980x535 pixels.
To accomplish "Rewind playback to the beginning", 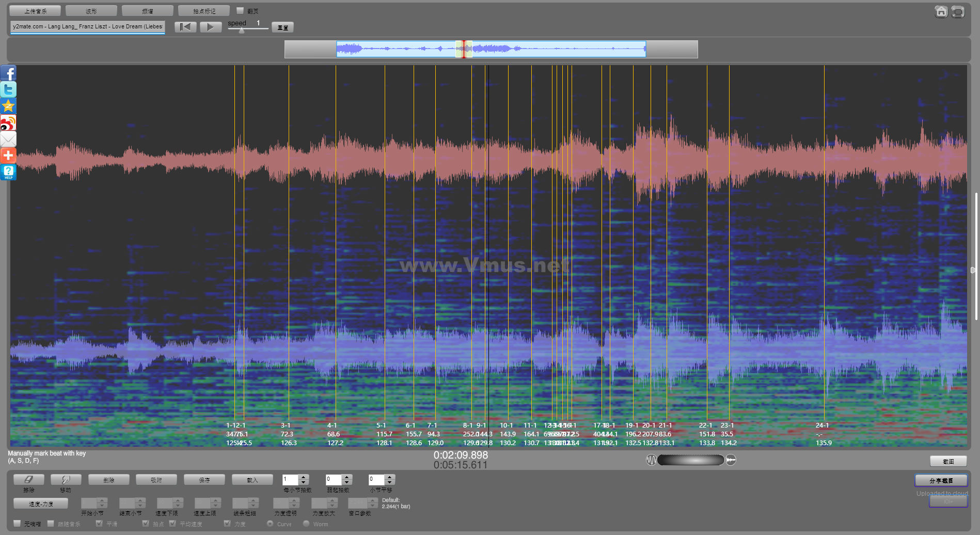I will [x=185, y=27].
